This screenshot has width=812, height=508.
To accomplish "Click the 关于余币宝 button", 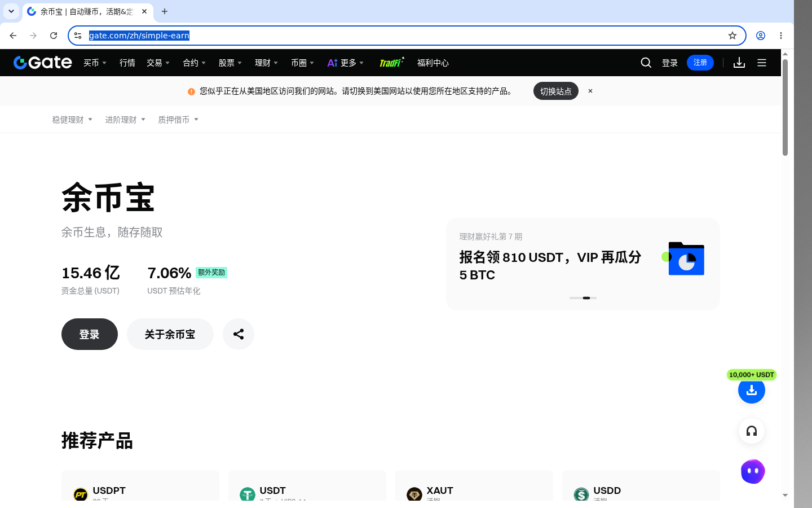I will coord(170,334).
